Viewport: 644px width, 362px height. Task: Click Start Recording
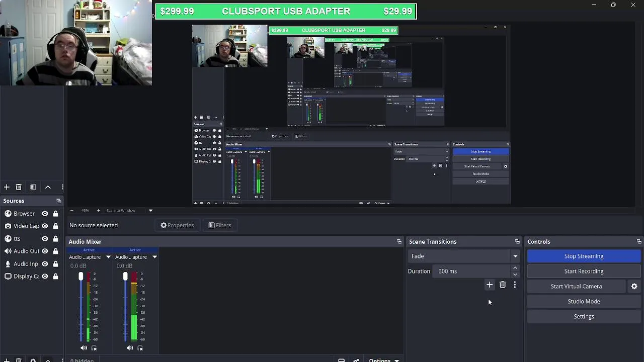[584, 271]
